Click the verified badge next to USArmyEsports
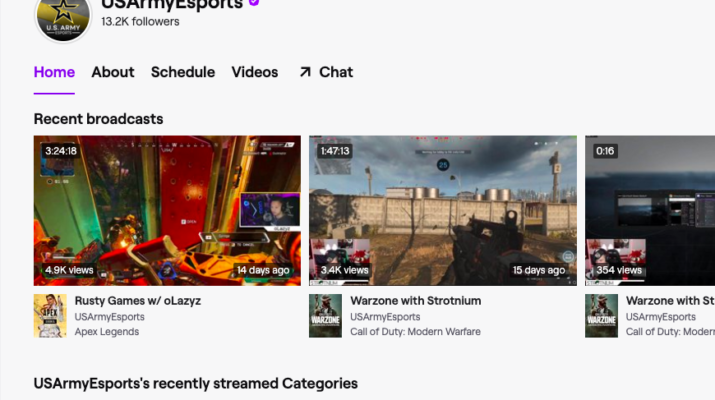 click(x=254, y=3)
